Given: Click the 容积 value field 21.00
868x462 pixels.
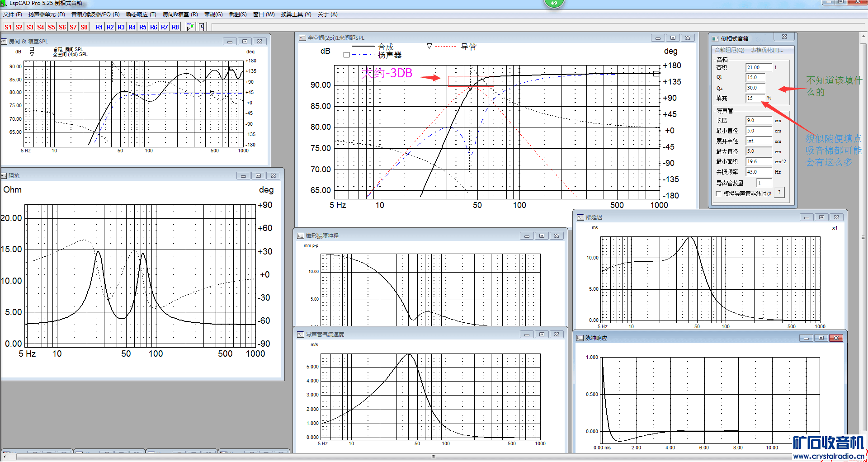Looking at the screenshot, I should [x=759, y=67].
